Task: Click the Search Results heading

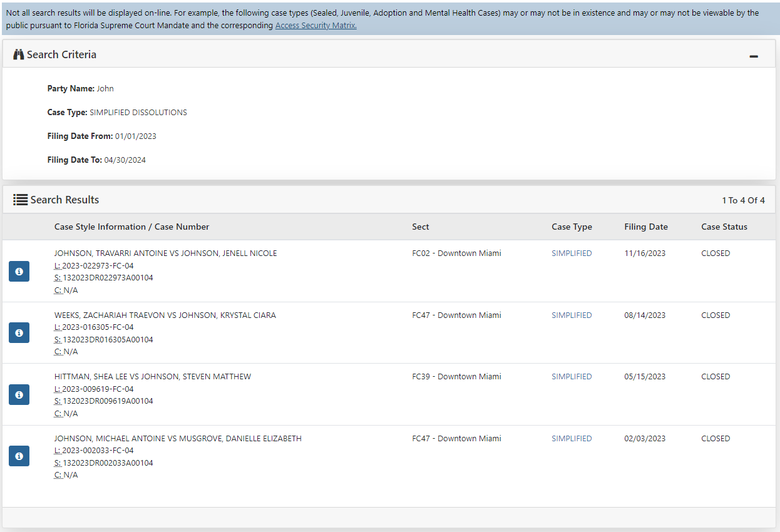Action: click(x=64, y=200)
